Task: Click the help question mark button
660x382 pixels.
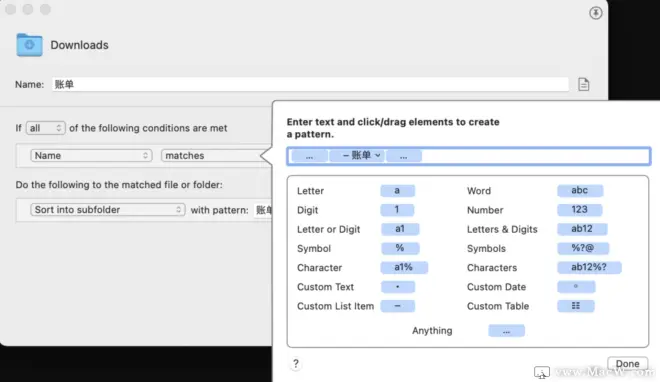Action: tap(295, 363)
